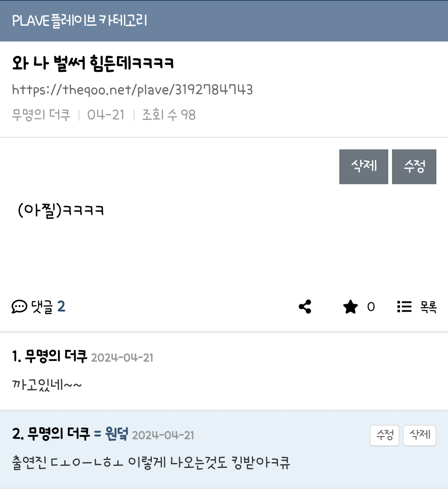Open the 댓글 2 comments count

[48, 307]
